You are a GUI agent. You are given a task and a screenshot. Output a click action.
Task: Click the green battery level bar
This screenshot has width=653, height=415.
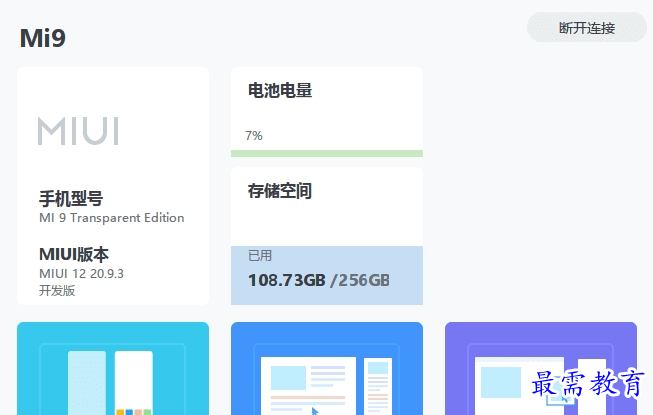[327, 154]
